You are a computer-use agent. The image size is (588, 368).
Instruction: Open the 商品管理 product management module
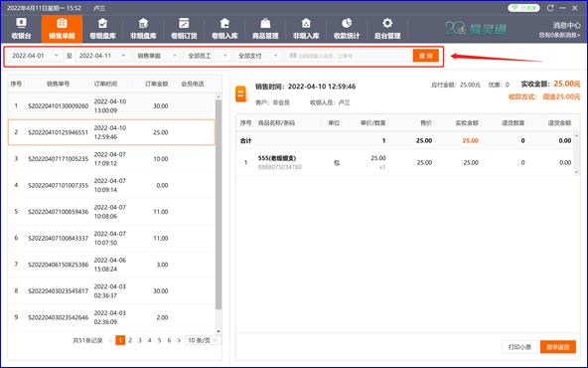(x=265, y=29)
